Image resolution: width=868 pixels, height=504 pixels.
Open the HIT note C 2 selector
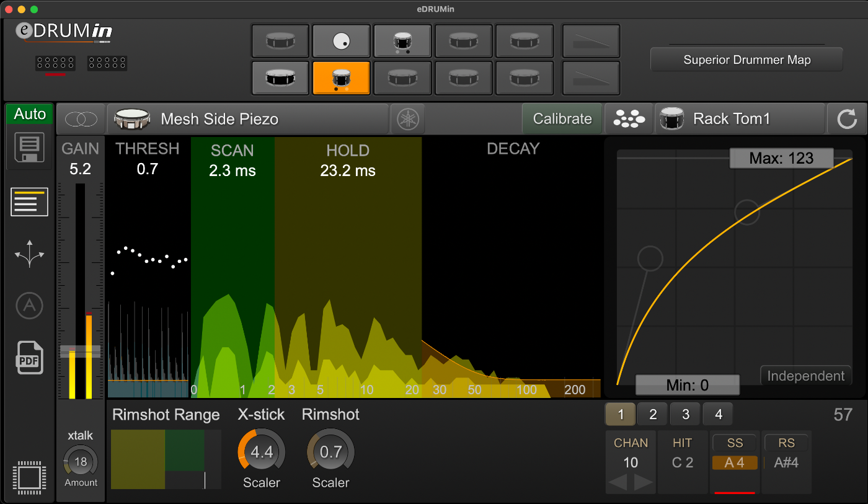click(x=682, y=462)
